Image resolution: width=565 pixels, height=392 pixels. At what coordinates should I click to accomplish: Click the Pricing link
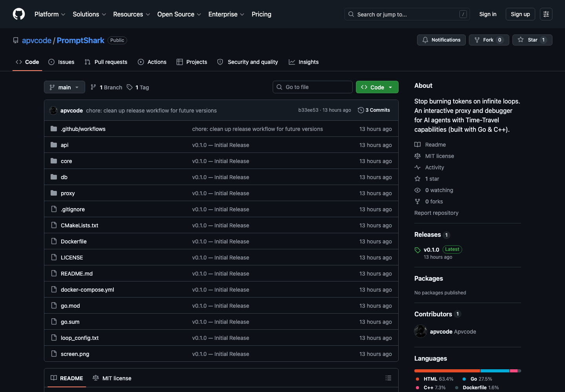pos(261,14)
